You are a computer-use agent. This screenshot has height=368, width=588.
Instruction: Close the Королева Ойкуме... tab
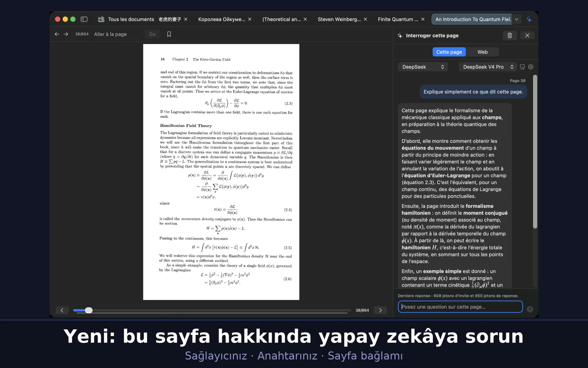point(250,19)
